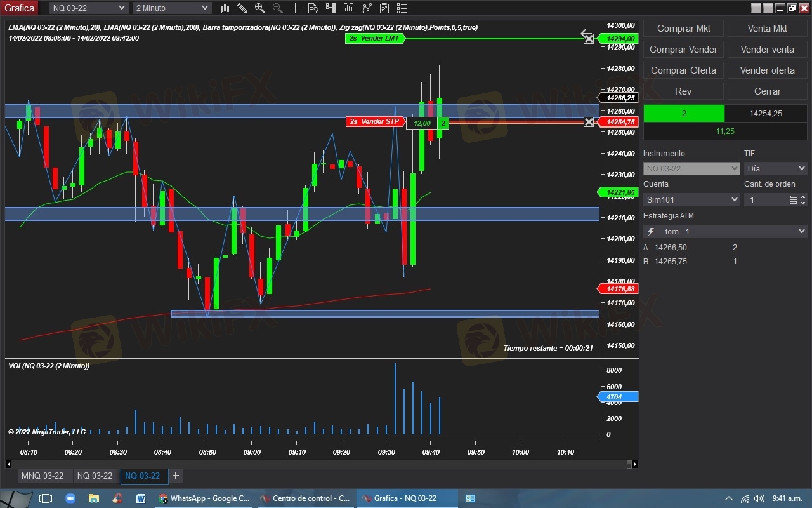Add a new chart tab with plus
The width and height of the screenshot is (812, 508).
tap(176, 476)
